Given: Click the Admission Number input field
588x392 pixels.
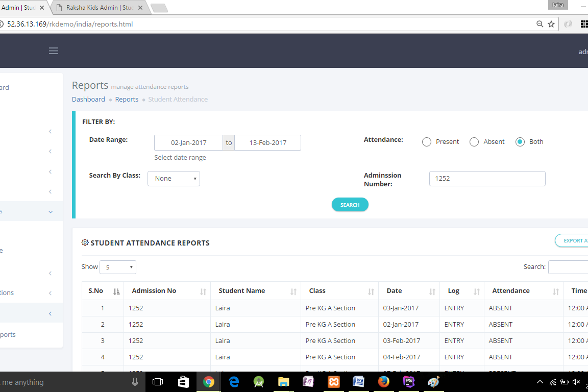Looking at the screenshot, I should [487, 179].
